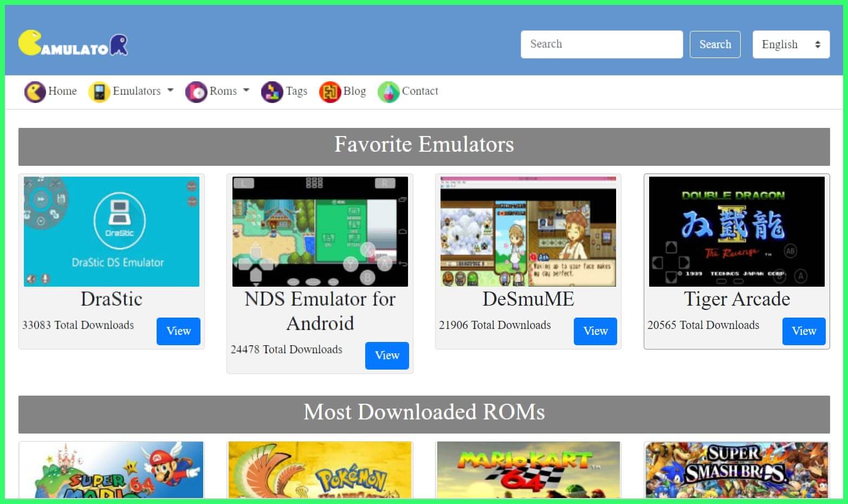Click the 20565 Total Downloads text
The image size is (848, 504).
(x=703, y=325)
